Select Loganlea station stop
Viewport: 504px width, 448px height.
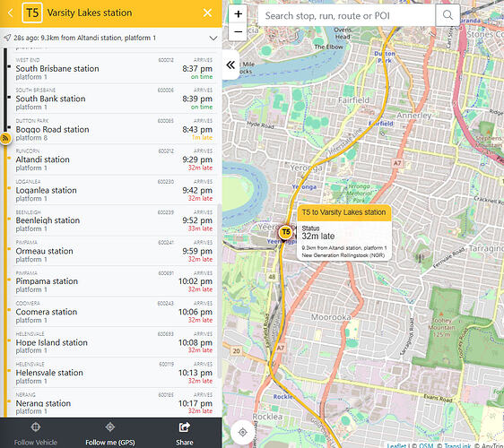pyautogui.click(x=115, y=190)
